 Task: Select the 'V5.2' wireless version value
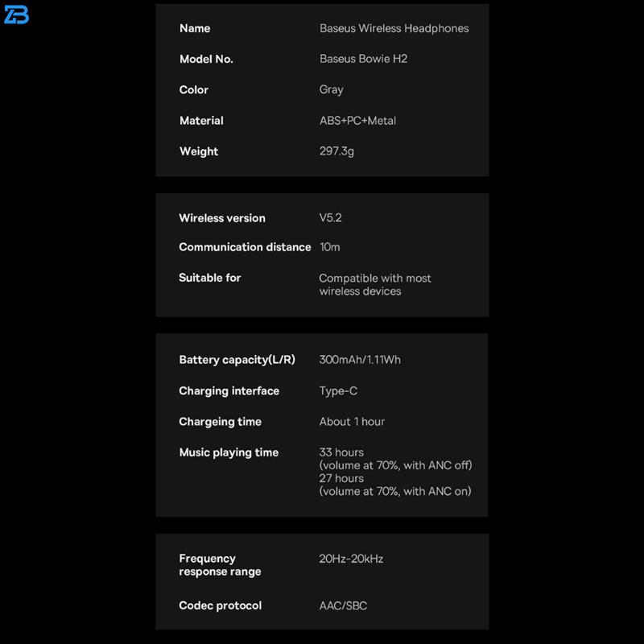[330, 218]
